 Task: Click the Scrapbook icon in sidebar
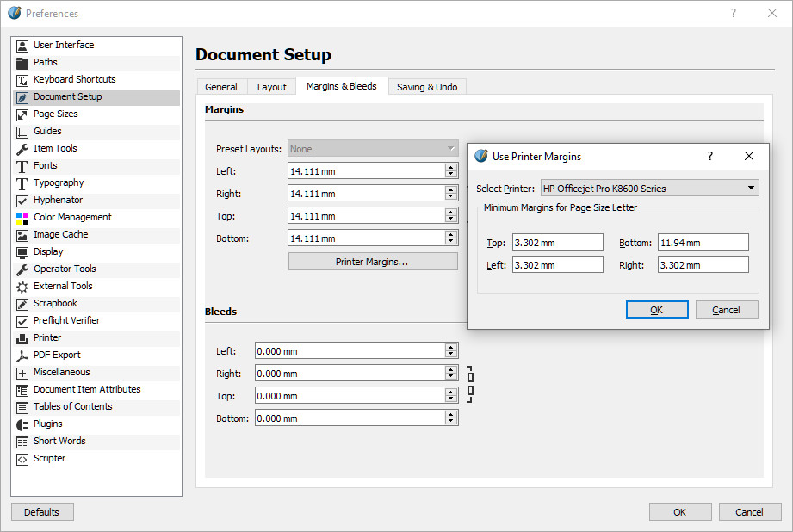tap(22, 303)
